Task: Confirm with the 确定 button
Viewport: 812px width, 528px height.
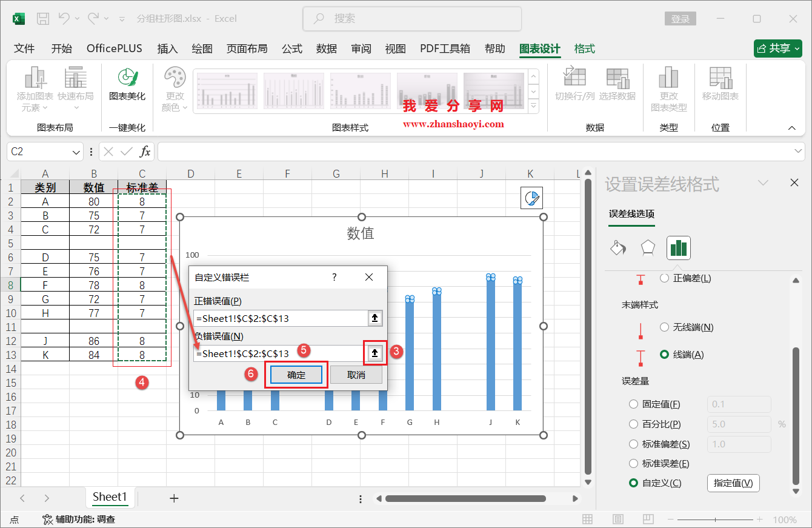Action: point(296,374)
